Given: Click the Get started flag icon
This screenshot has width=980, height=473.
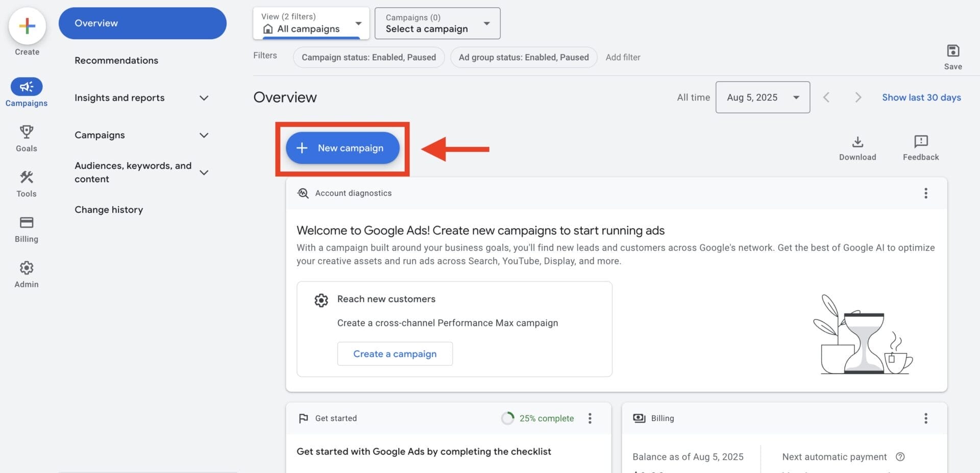Looking at the screenshot, I should [x=303, y=418].
